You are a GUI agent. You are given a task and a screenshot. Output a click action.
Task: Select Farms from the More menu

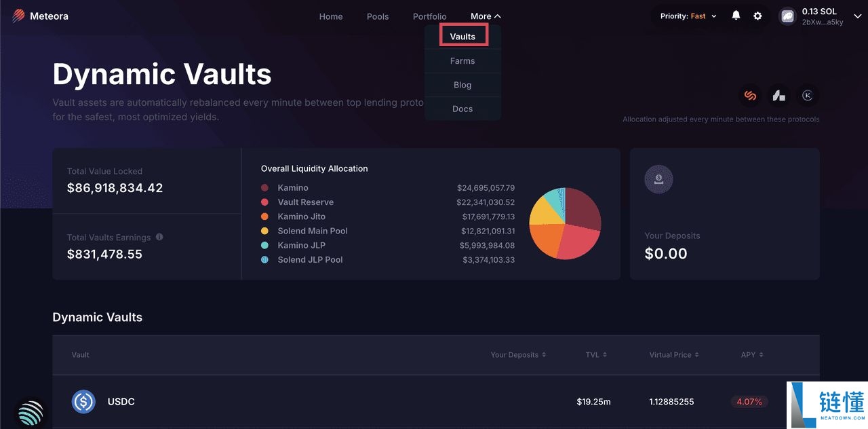462,61
